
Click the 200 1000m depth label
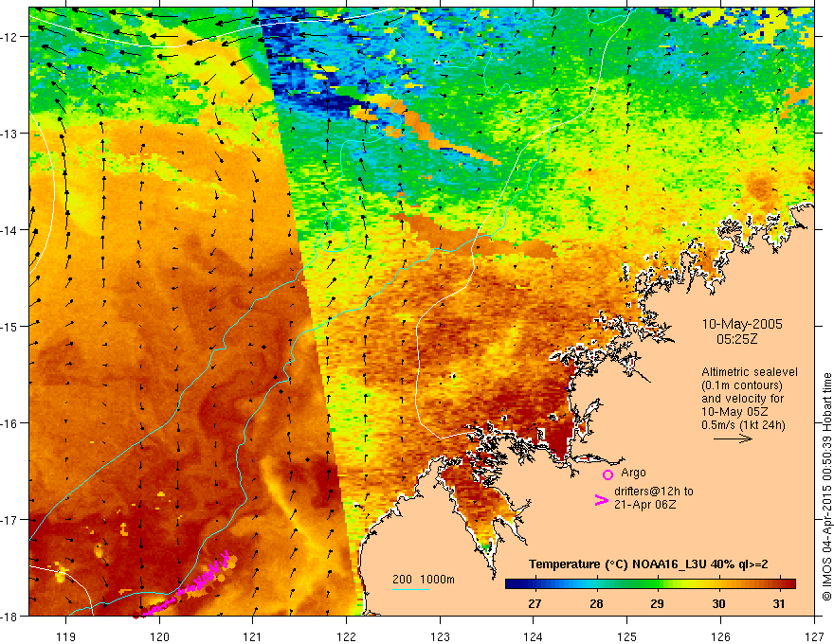(424, 580)
